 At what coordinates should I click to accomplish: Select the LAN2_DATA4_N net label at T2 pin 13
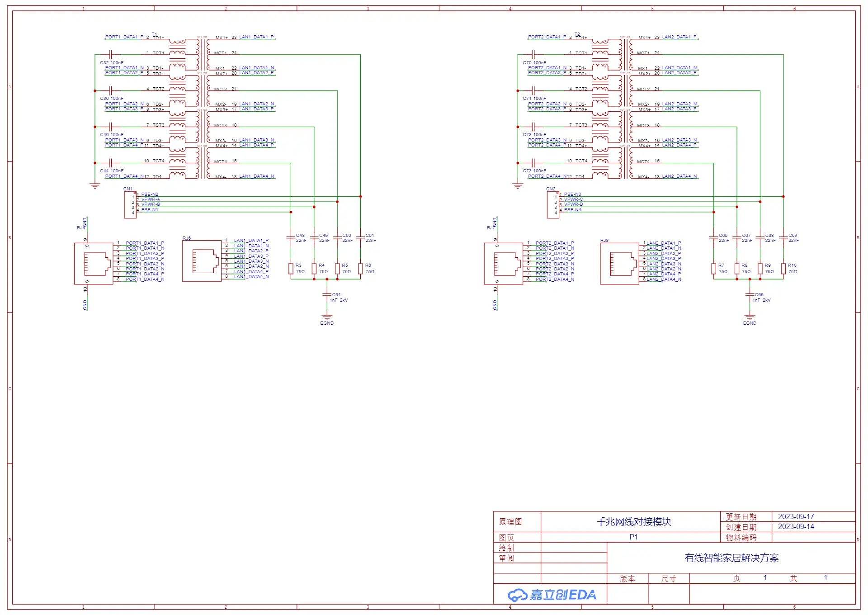pyautogui.click(x=679, y=176)
